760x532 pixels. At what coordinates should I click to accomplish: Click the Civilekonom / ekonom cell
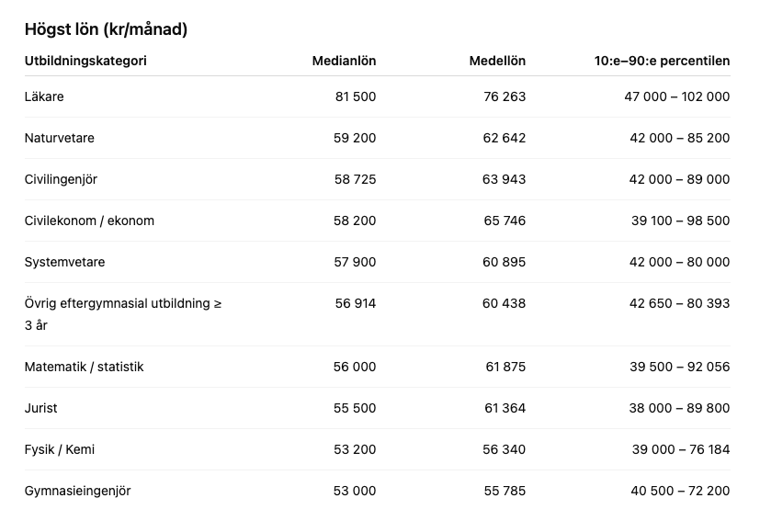[x=89, y=221]
